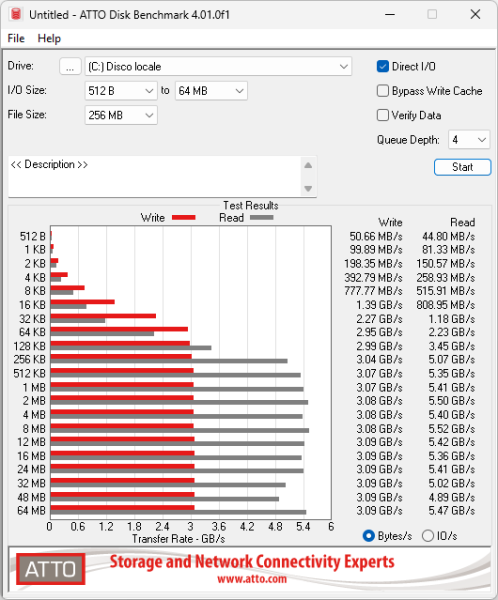
Task: Click the Read column header in results
Action: pos(462,222)
